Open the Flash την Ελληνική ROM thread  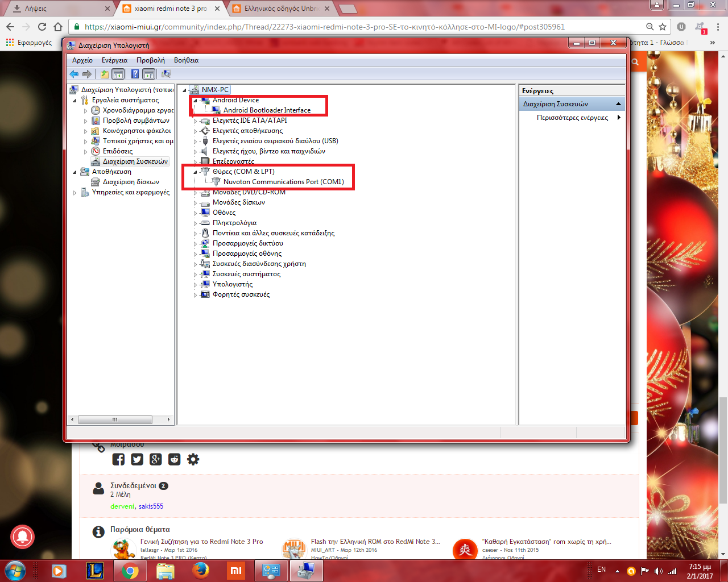(375, 542)
